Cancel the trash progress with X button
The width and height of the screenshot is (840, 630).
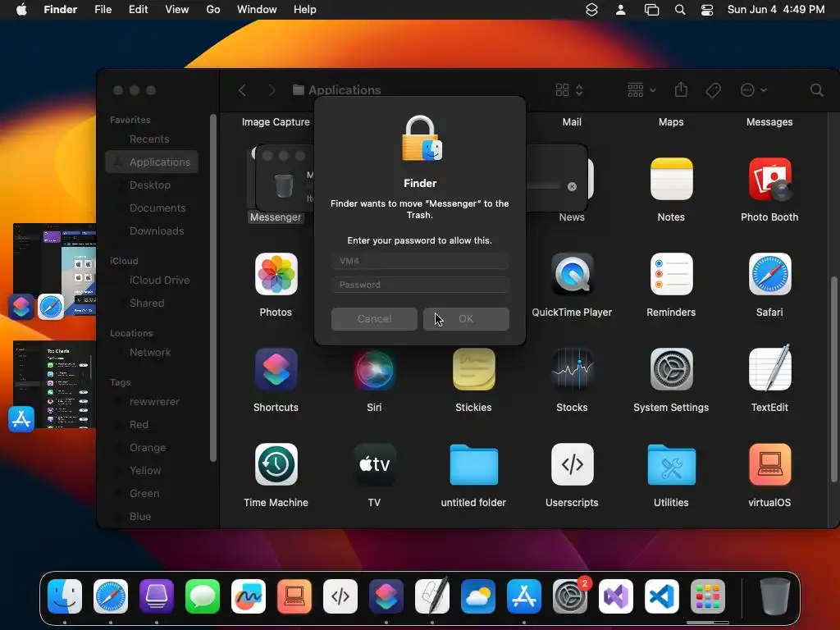[x=572, y=186]
